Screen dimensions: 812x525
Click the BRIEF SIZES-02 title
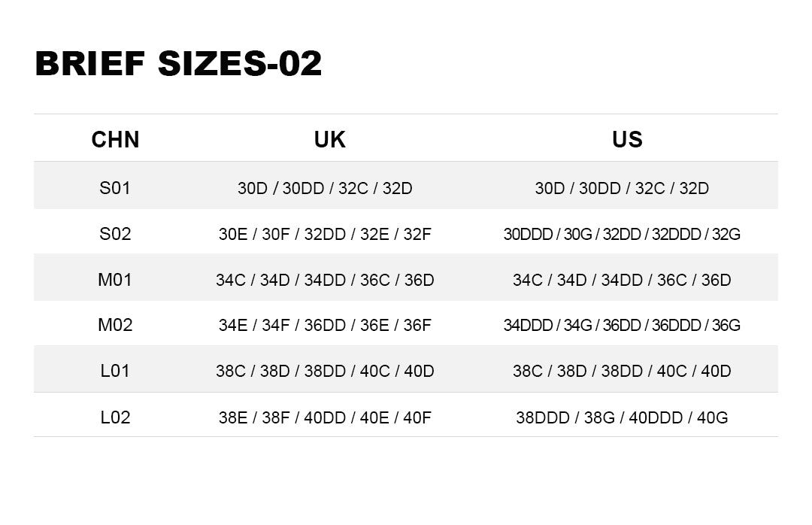pyautogui.click(x=178, y=64)
